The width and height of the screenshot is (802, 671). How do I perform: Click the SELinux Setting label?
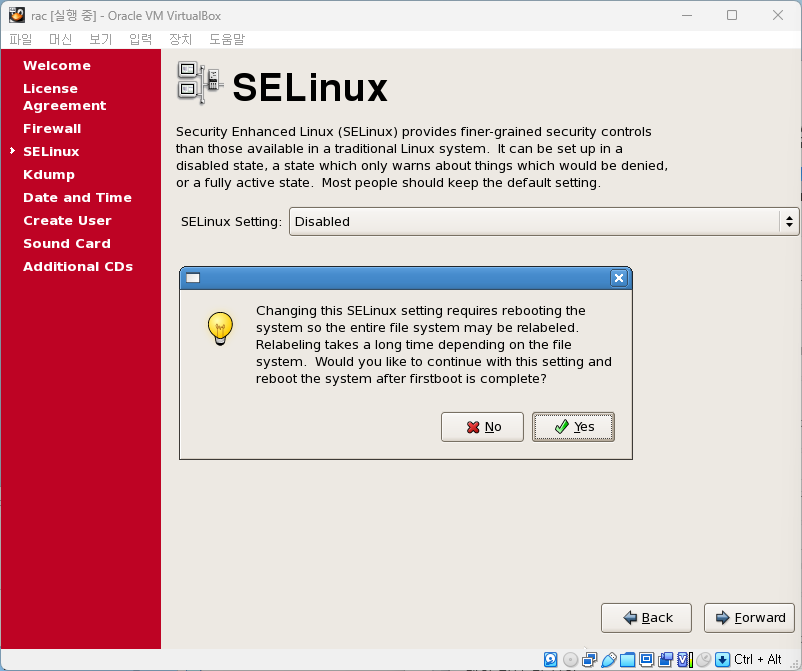pos(231,221)
